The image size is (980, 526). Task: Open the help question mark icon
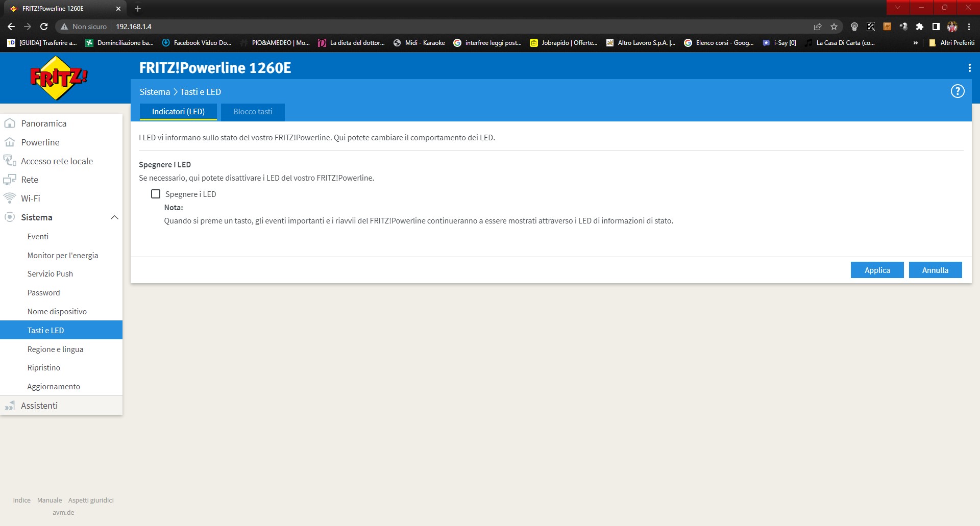tap(958, 91)
